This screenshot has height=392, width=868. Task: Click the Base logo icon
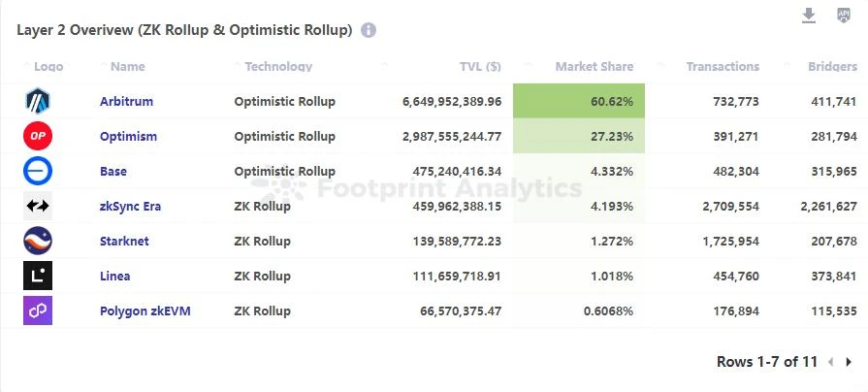coord(38,171)
